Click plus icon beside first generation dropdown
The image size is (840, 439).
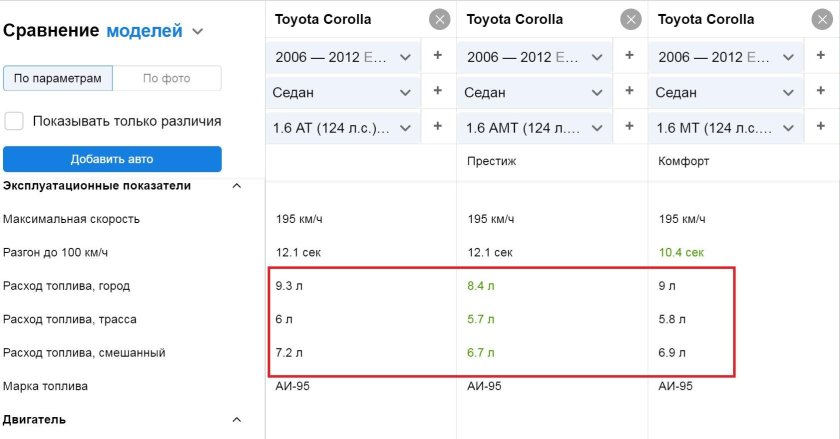[x=438, y=57]
